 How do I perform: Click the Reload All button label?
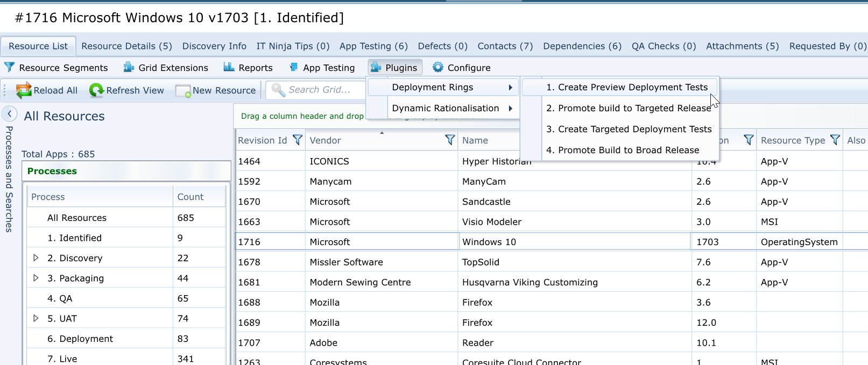pos(55,90)
